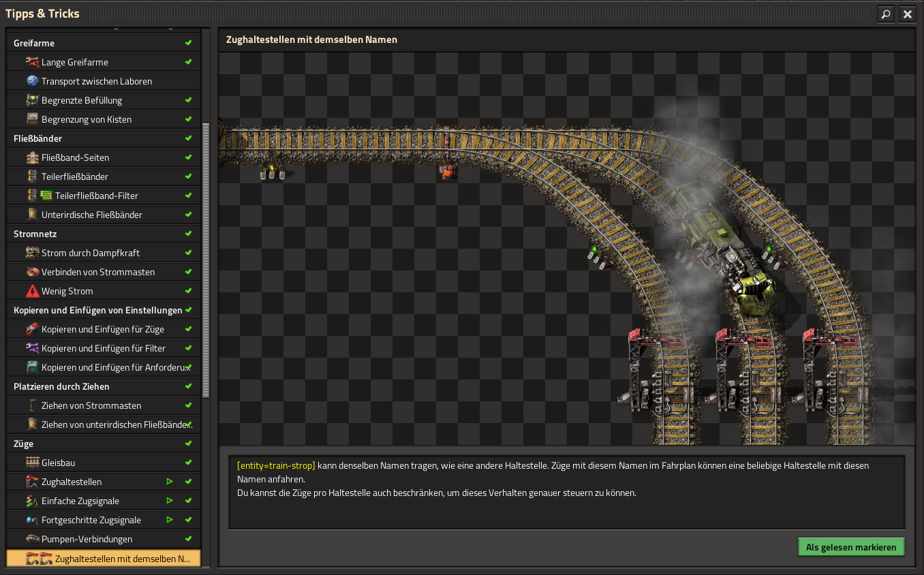Click the search magnifier icon in title bar
This screenshot has height=575, width=924.
click(x=885, y=14)
